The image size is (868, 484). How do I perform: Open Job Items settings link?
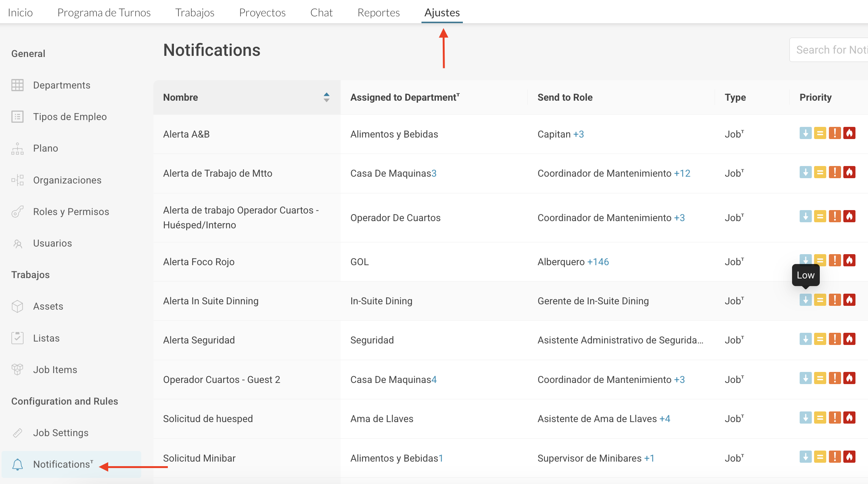pos(55,370)
